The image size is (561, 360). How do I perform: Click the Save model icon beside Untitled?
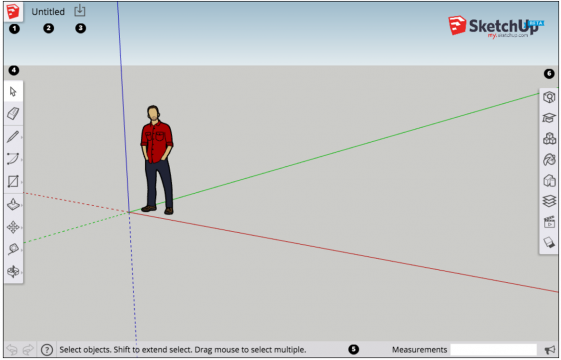coord(80,11)
